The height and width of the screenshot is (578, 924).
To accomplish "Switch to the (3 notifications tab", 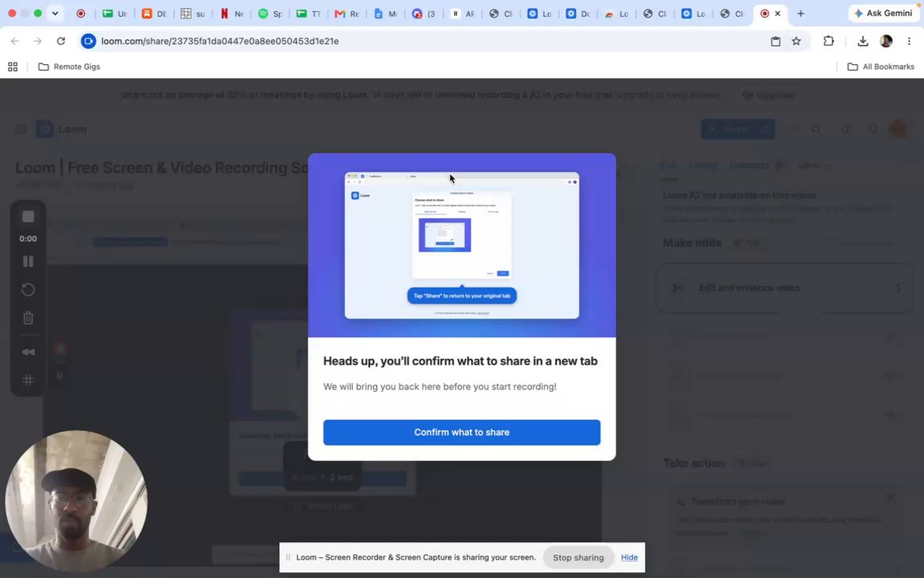I will click(423, 13).
